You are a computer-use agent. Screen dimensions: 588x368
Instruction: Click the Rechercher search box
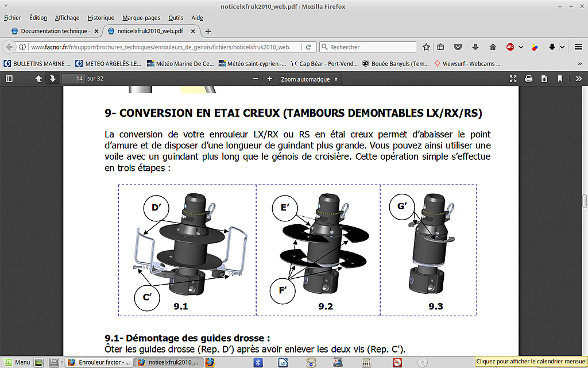367,47
